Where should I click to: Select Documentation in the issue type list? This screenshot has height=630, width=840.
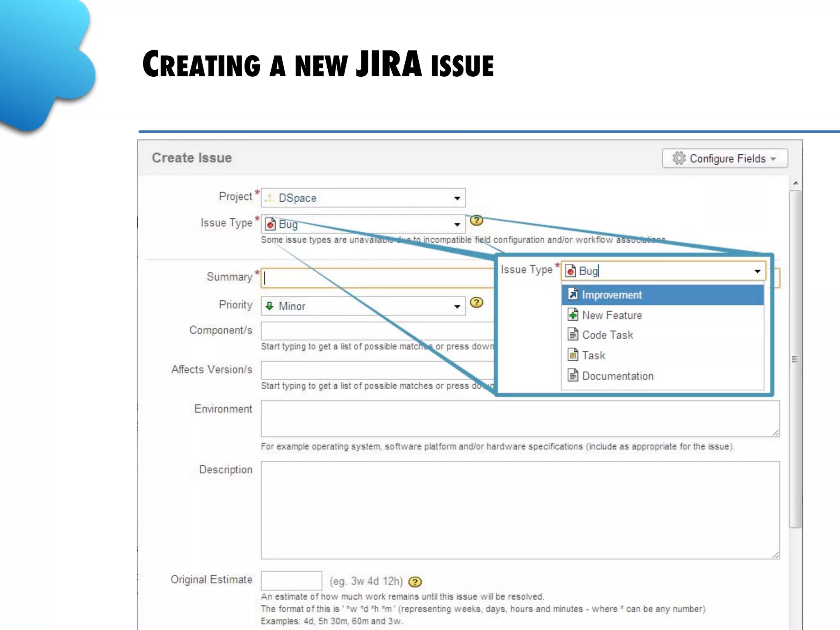[662, 376]
